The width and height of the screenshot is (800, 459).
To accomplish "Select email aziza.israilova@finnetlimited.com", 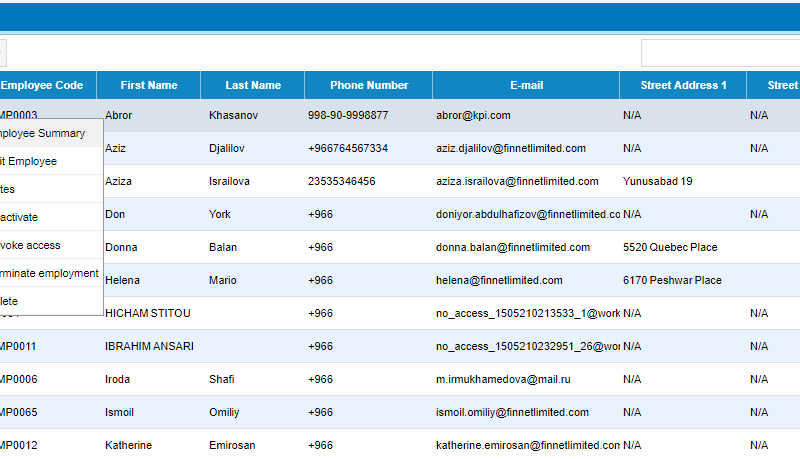I will pyautogui.click(x=517, y=181).
